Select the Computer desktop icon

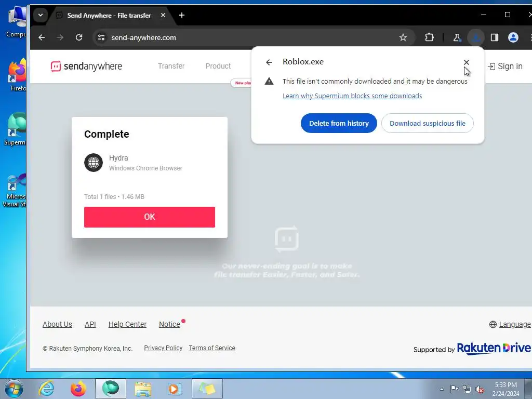tap(16, 22)
